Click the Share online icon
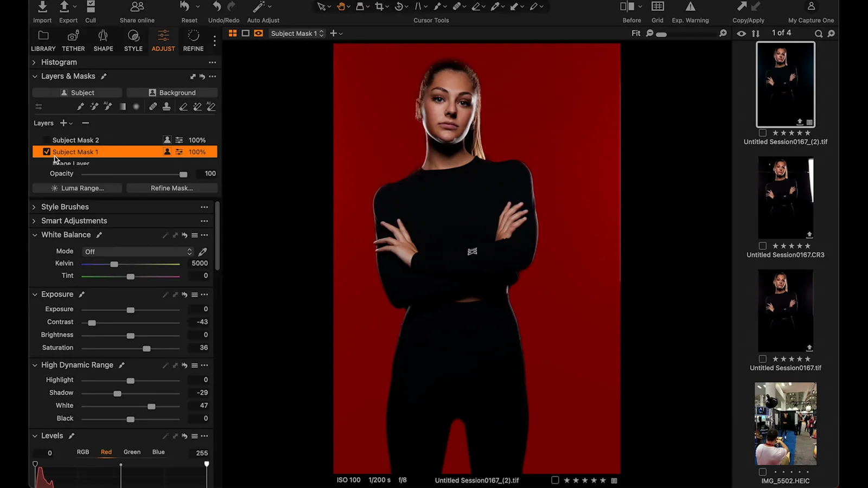868x488 pixels. (x=137, y=7)
